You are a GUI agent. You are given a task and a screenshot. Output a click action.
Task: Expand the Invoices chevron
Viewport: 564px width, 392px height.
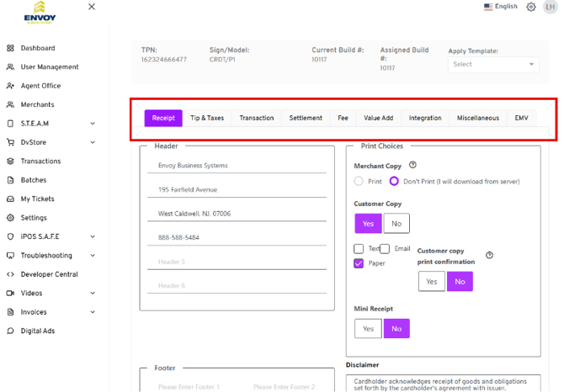(93, 312)
